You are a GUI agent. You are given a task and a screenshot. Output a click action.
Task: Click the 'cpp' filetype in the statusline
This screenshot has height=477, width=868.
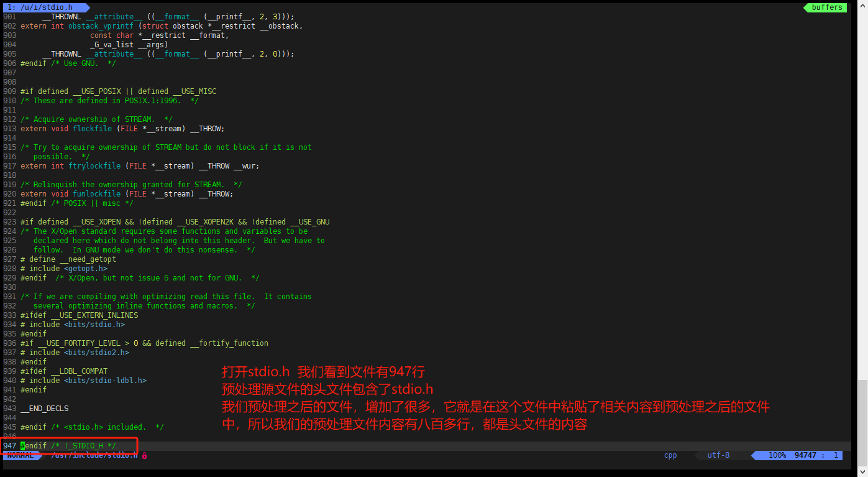coord(670,455)
